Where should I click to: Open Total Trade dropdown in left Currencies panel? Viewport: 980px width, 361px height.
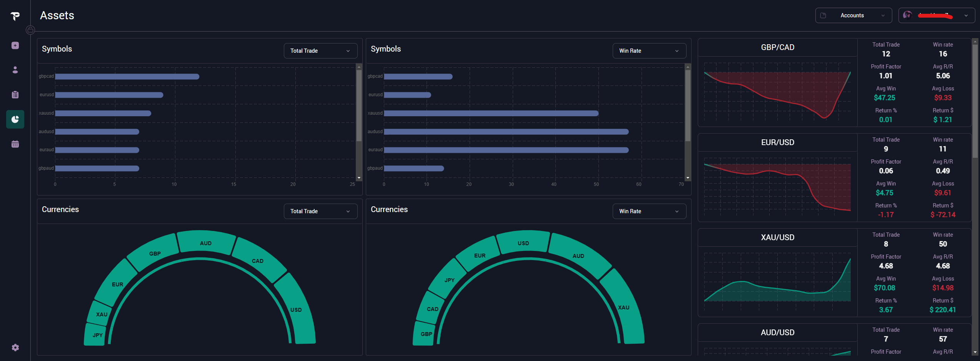tap(320, 211)
